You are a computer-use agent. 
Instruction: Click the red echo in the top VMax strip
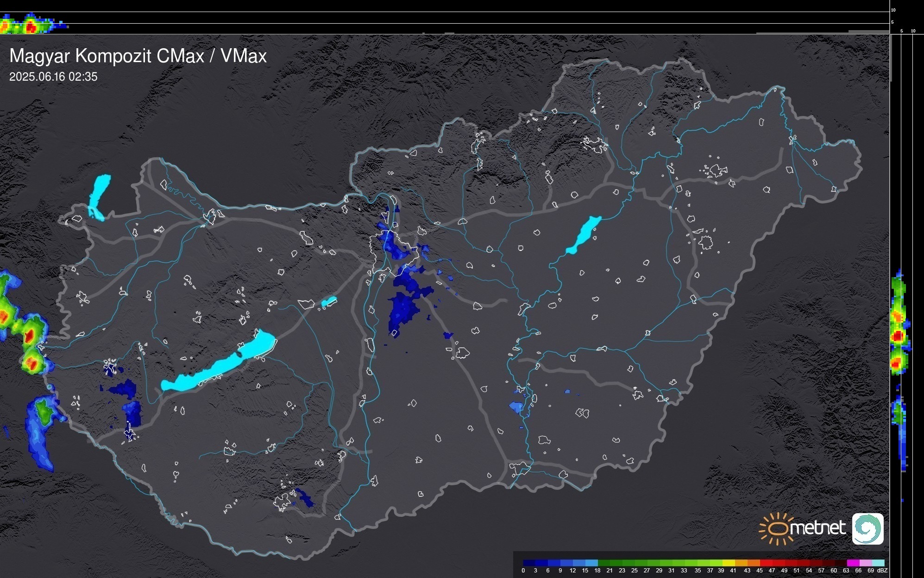pos(31,27)
